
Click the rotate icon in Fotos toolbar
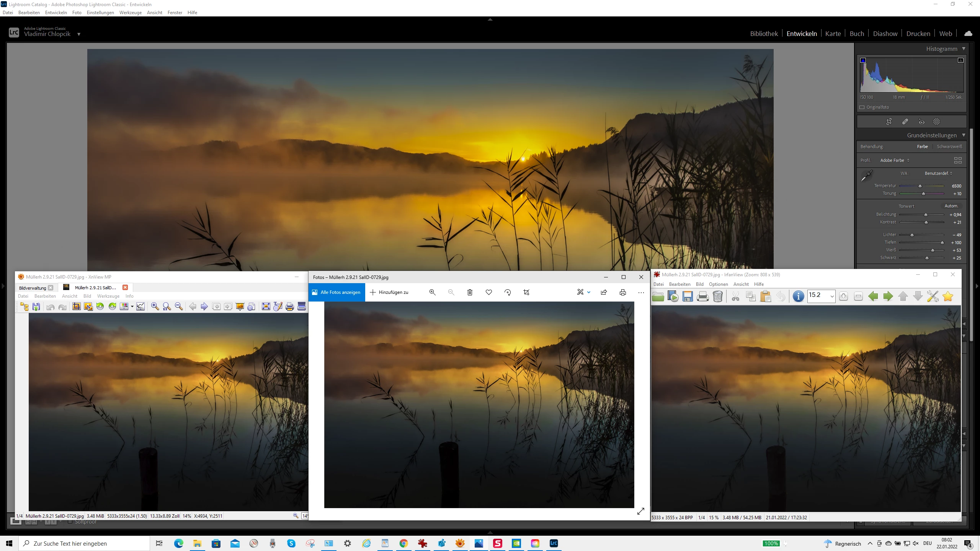click(x=508, y=292)
